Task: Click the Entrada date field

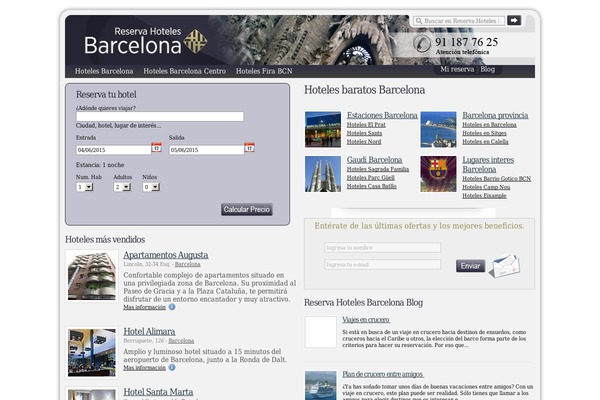Action: click(x=114, y=150)
